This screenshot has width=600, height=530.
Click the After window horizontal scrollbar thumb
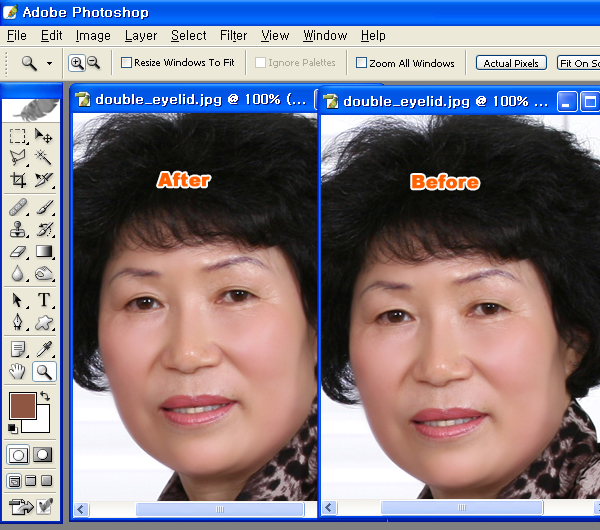(220, 509)
